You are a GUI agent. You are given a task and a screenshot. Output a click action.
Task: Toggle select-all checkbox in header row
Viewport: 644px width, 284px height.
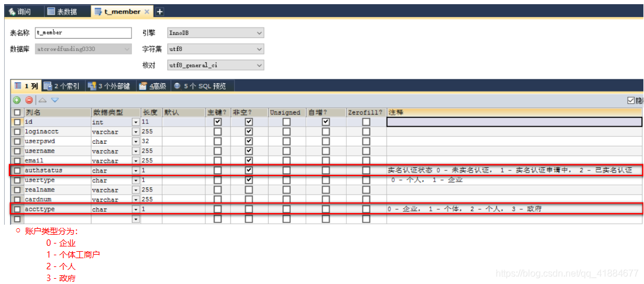point(17,113)
